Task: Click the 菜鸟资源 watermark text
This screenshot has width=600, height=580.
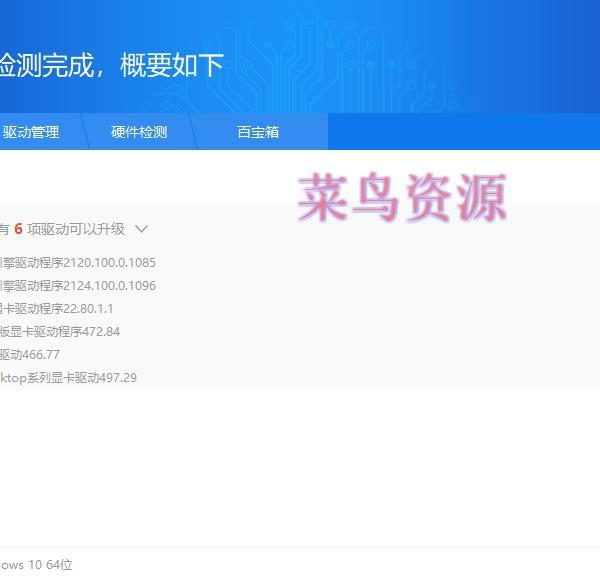Action: click(x=402, y=198)
